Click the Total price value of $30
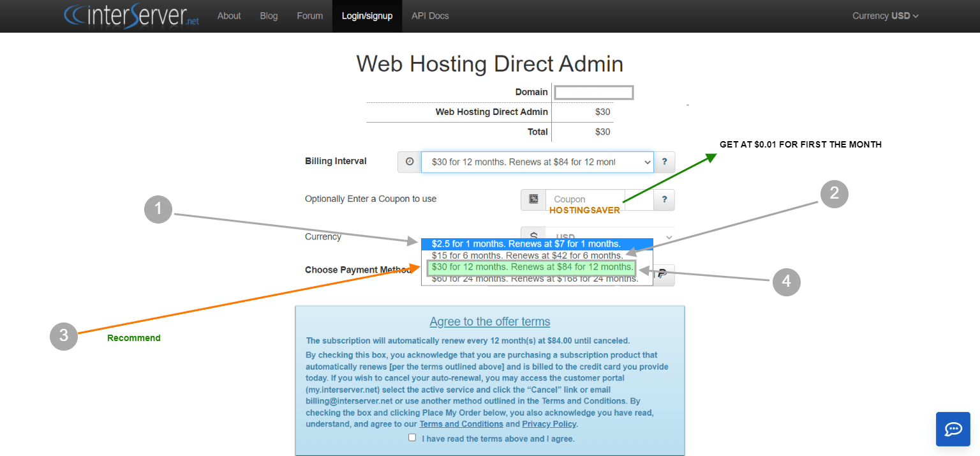The width and height of the screenshot is (980, 456). (x=602, y=132)
